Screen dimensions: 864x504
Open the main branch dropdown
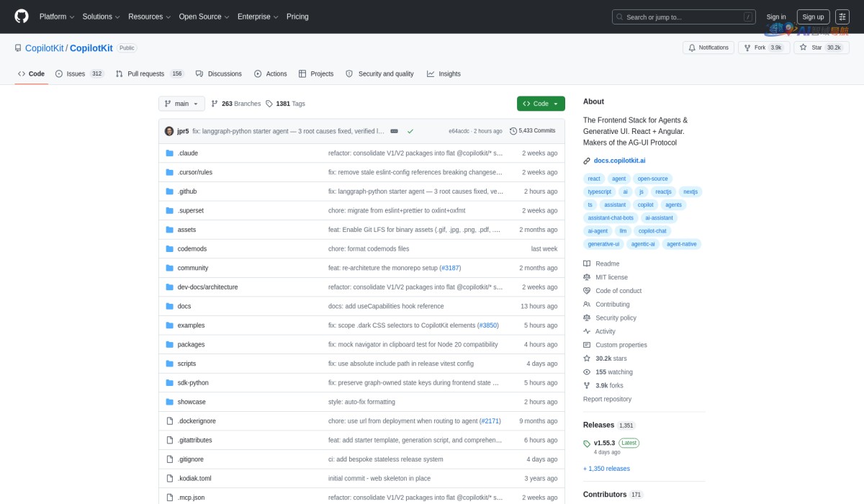(181, 104)
